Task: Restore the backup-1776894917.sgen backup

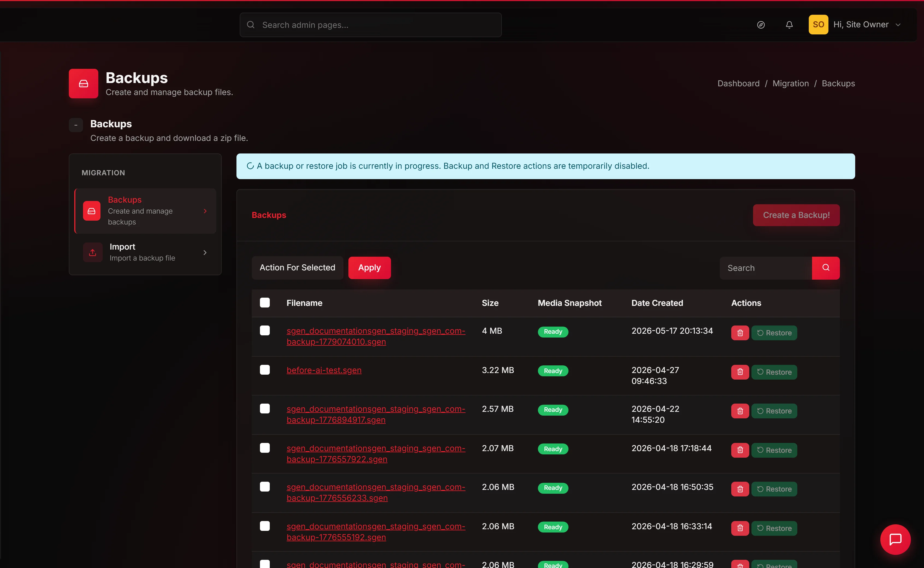Action: (774, 411)
